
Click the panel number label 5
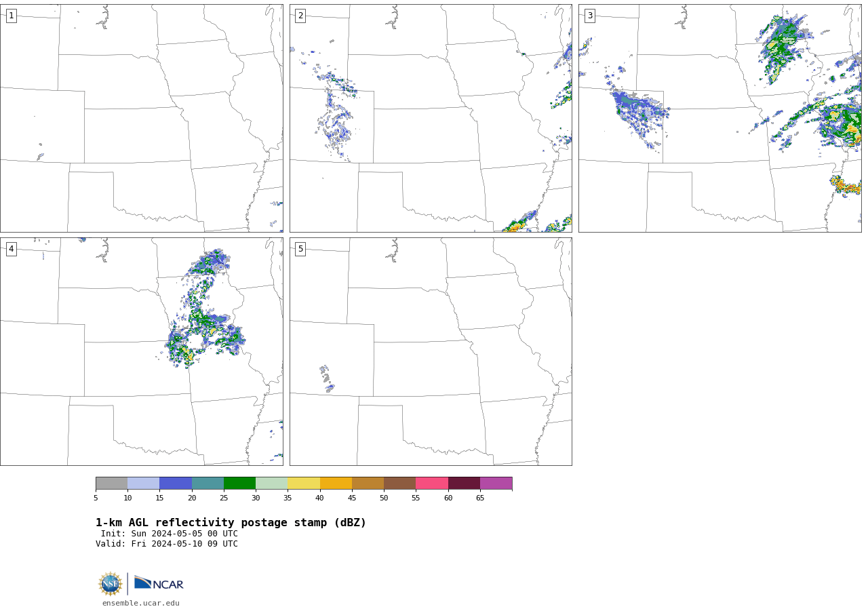tap(300, 249)
